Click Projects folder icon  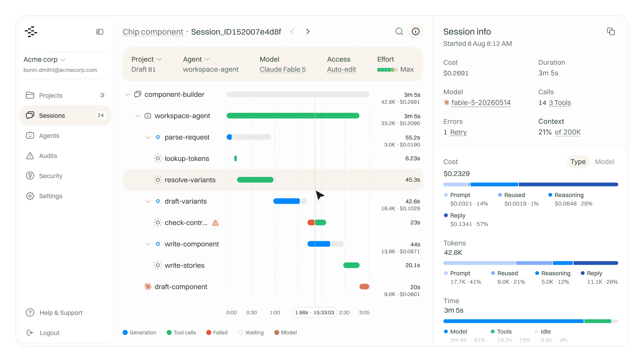point(30,95)
